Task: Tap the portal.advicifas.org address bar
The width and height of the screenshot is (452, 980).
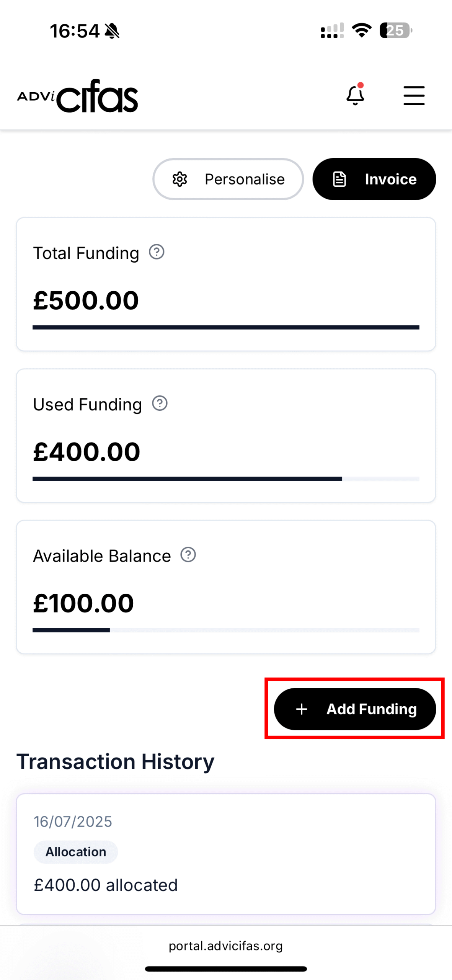Action: coord(226,946)
